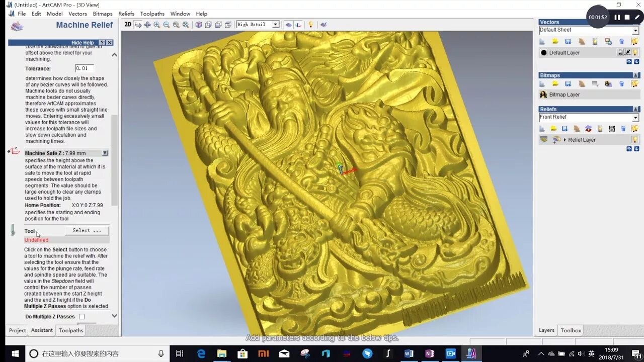Open the Reliefs menu

point(126,14)
